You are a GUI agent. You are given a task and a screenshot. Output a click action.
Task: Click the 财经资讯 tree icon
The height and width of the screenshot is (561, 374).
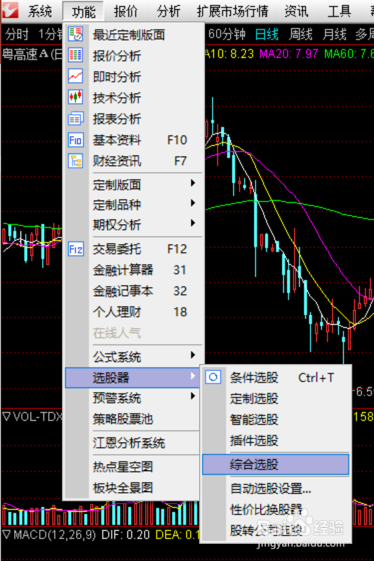tap(76, 161)
